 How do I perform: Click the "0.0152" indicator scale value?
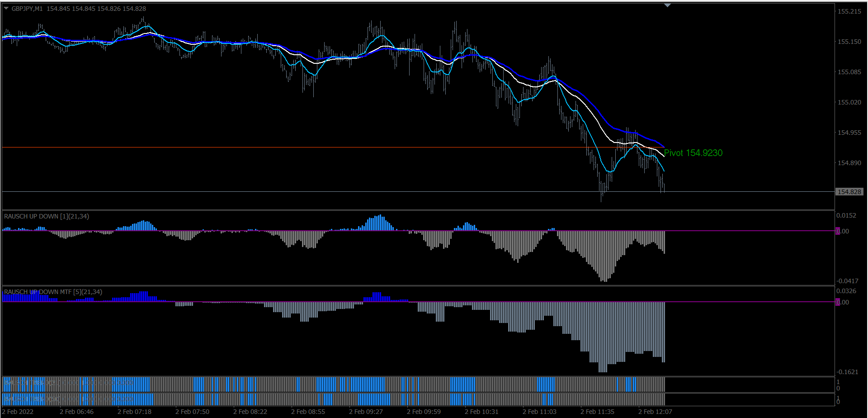(x=846, y=215)
